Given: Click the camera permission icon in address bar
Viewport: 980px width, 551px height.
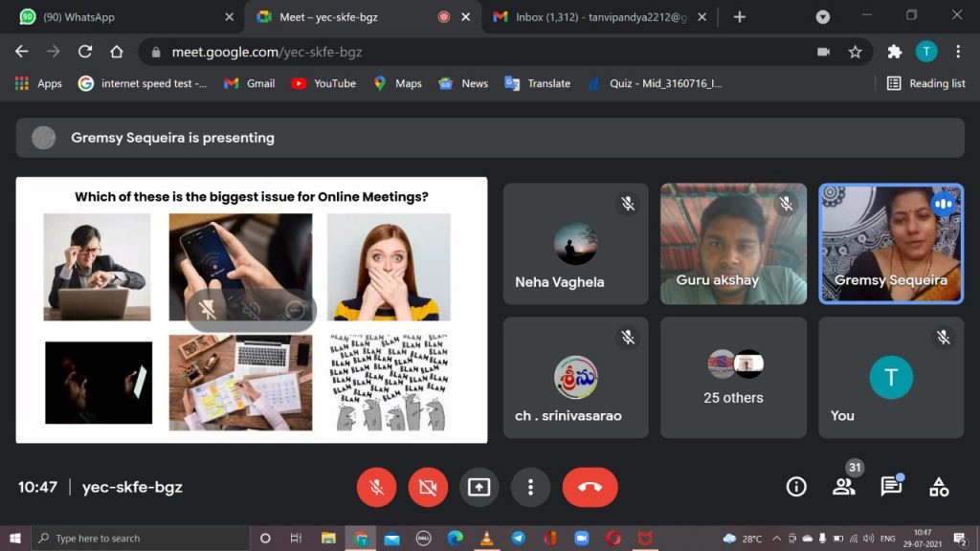Looking at the screenshot, I should click(823, 52).
